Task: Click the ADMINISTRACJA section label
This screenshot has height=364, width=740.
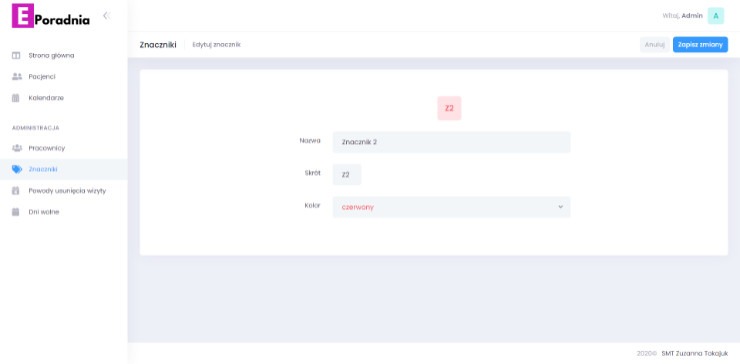Action: point(35,128)
